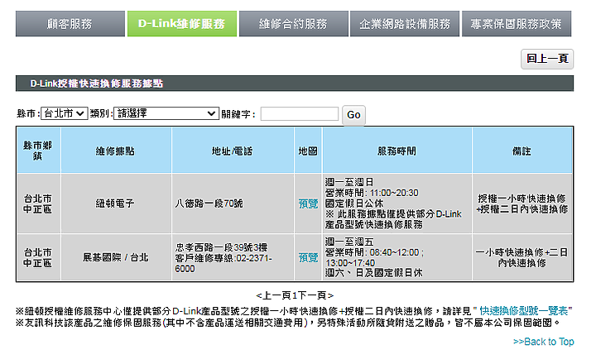Screen dimensions: 596x364
Task: Click page number 1 in pagination
Action: 295,295
